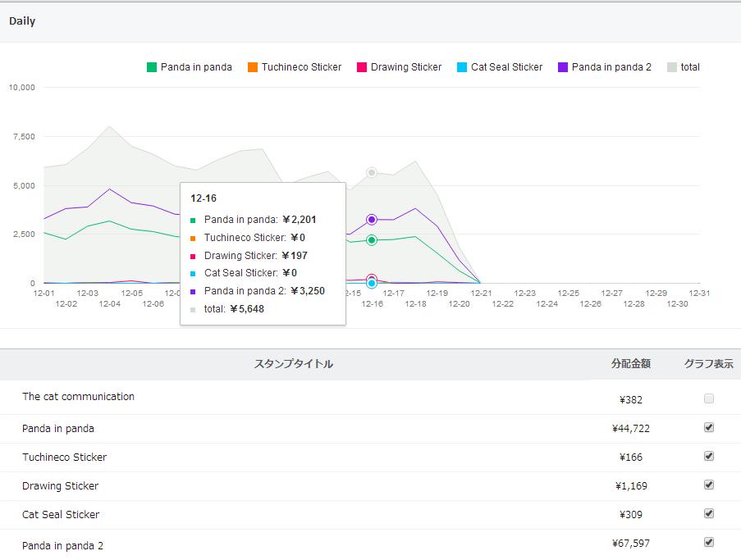Click the スタンプタイトル column header
Viewport: 741px width, 560px height.
click(x=294, y=363)
